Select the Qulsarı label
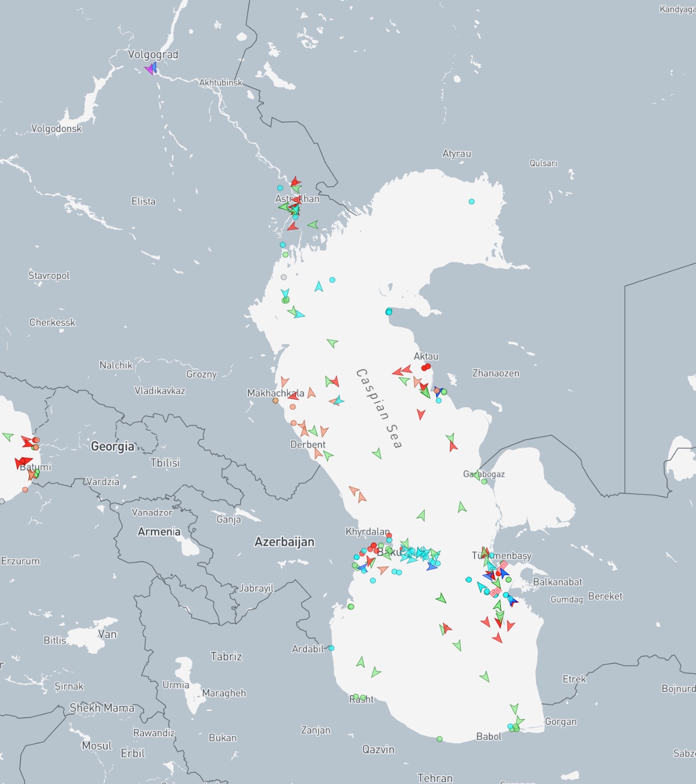The height and width of the screenshot is (784, 696). pos(544,163)
